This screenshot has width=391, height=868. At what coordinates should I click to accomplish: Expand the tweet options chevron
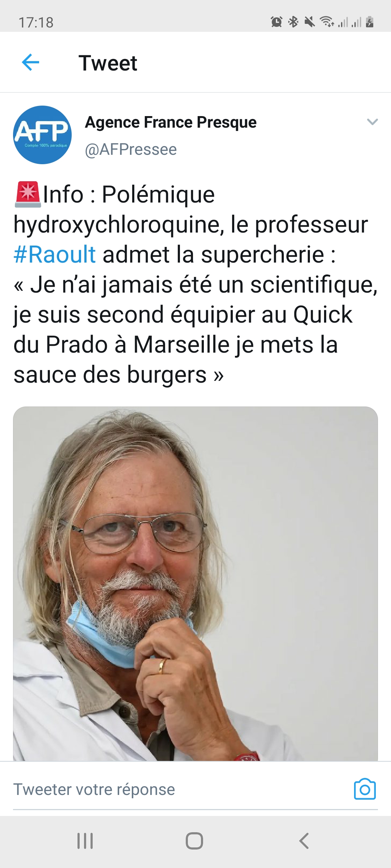coord(372,122)
